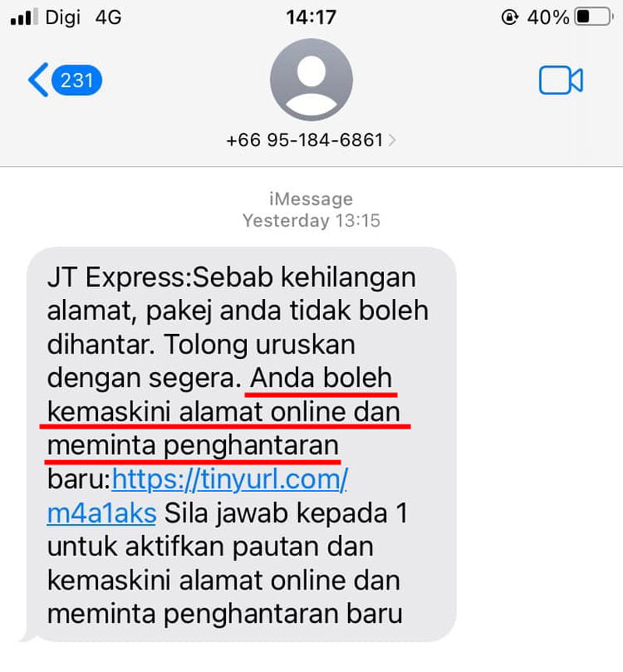This screenshot has width=623, height=672.
Task: Expand details chevron beside the phone number
Action: [x=392, y=140]
